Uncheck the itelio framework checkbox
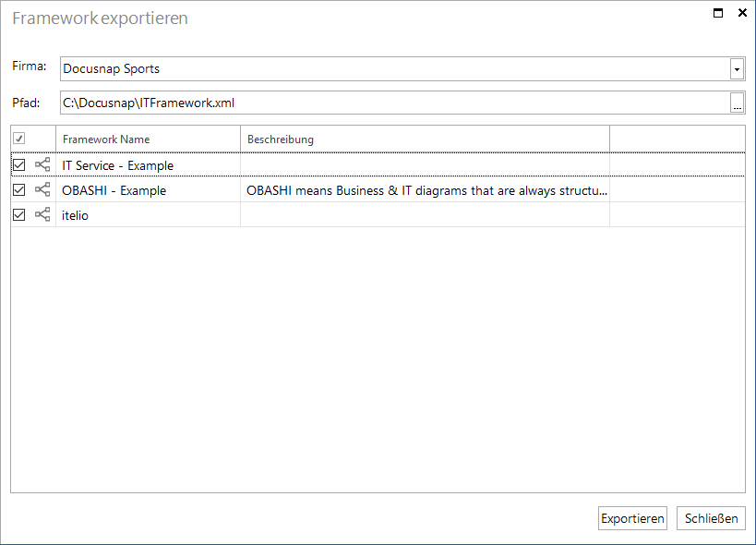Screen dimensions: 756x545 click(x=18, y=214)
